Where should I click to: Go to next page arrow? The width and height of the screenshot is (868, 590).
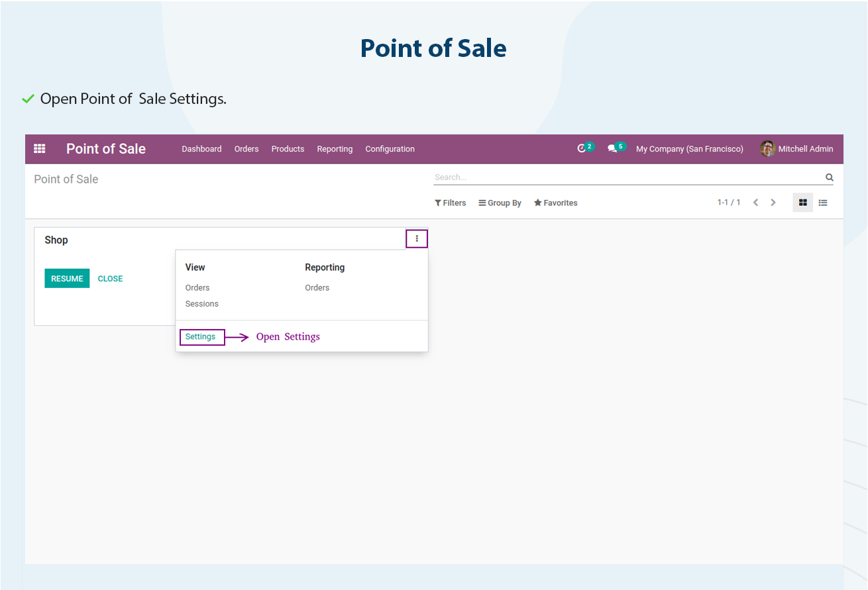773,203
